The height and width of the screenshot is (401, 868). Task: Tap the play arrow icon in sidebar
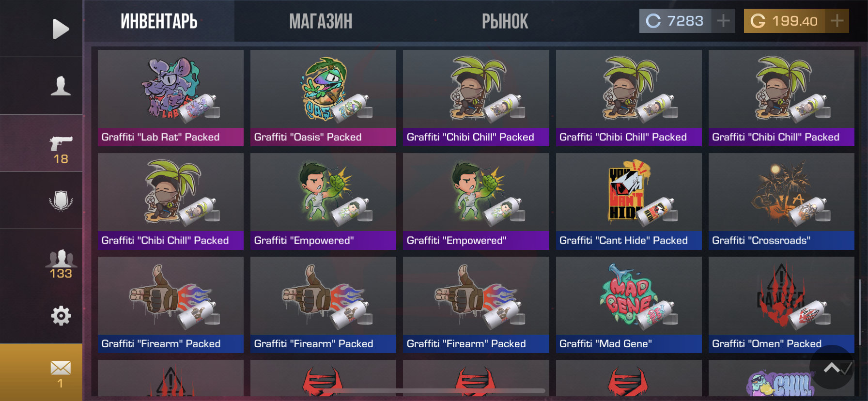(x=61, y=29)
